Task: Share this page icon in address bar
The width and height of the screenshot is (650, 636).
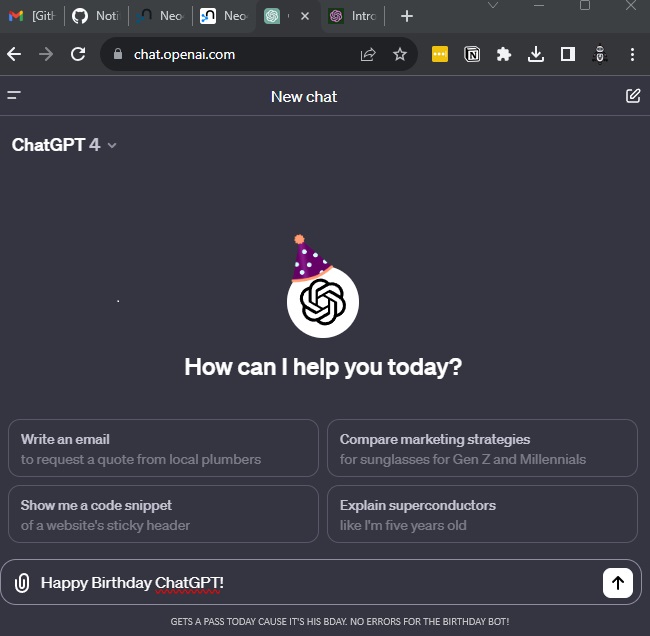Action: coord(368,54)
